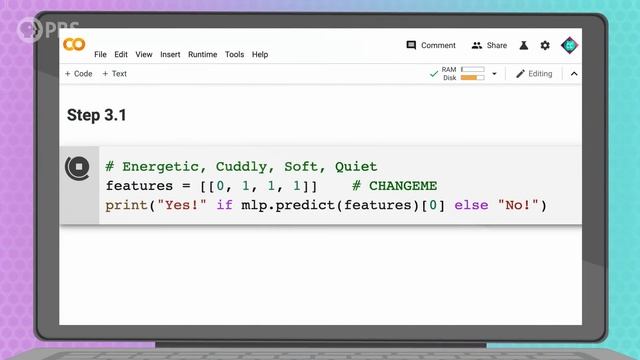Click the print statement line

coord(326,205)
